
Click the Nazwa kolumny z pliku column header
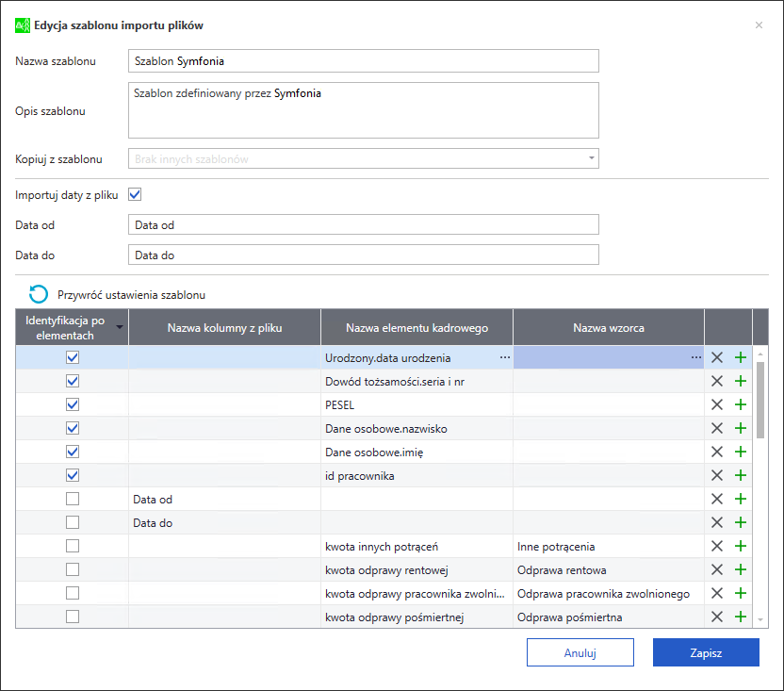[x=224, y=328]
